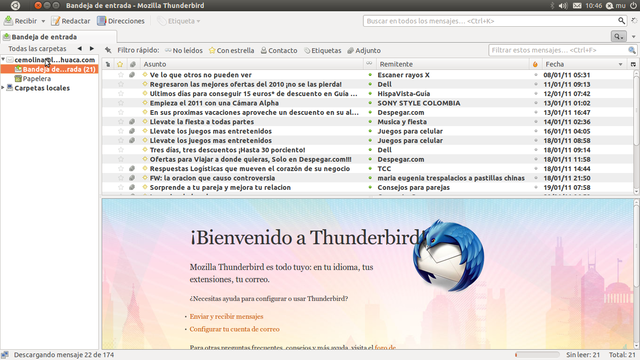Star the 'Empieza el 2011 con una Cámara Alpha' message

coord(120,103)
